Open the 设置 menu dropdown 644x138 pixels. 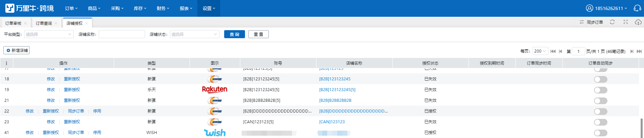[209, 8]
